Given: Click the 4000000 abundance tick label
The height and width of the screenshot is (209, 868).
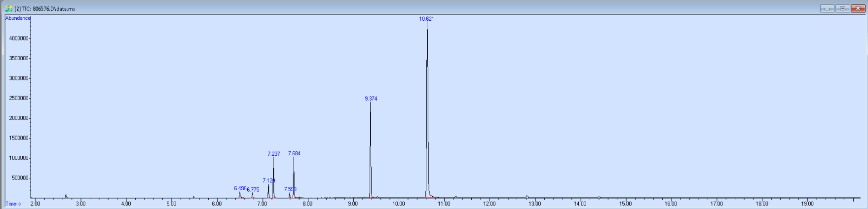Looking at the screenshot, I should (18, 39).
